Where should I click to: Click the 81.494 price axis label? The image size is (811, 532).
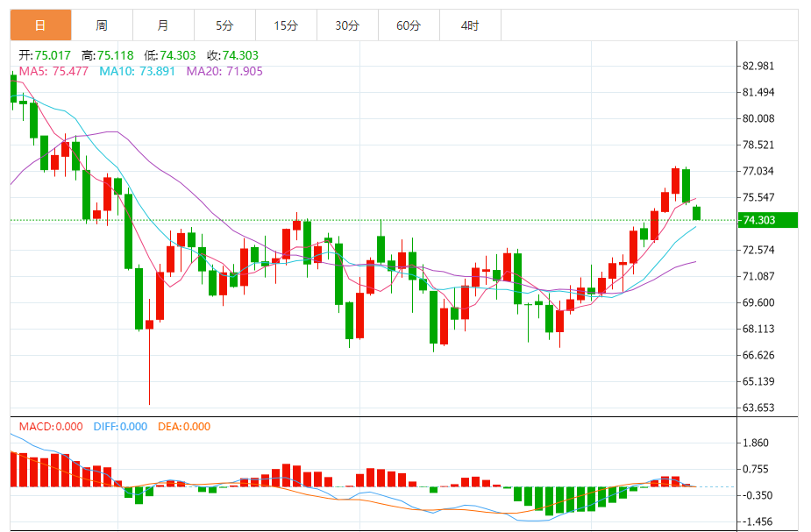point(758,93)
